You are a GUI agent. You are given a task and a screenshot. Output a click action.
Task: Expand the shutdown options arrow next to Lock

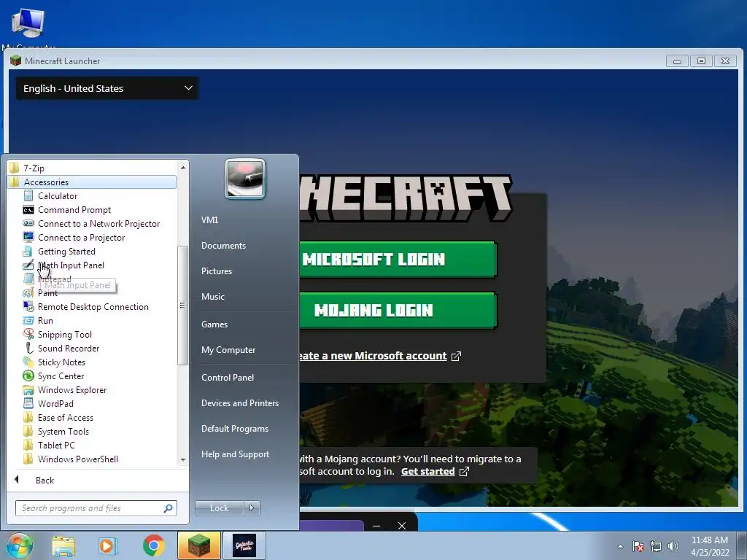click(x=252, y=508)
